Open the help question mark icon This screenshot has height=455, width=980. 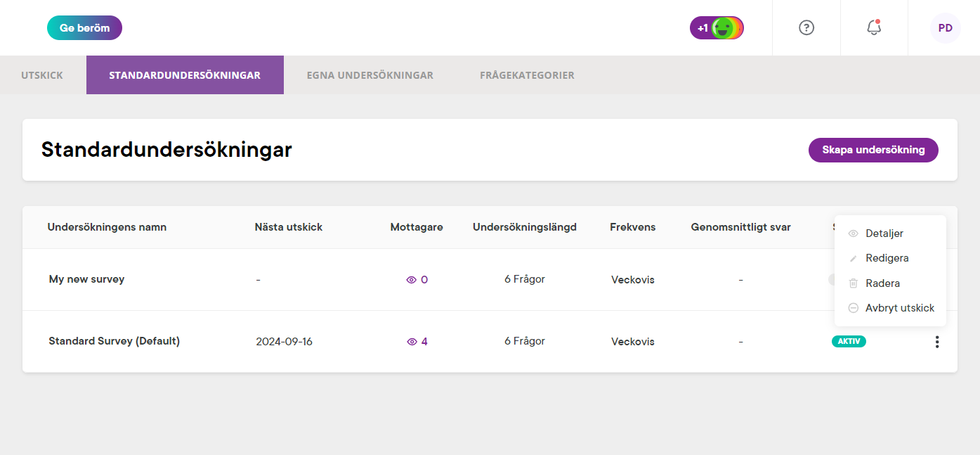[806, 28]
